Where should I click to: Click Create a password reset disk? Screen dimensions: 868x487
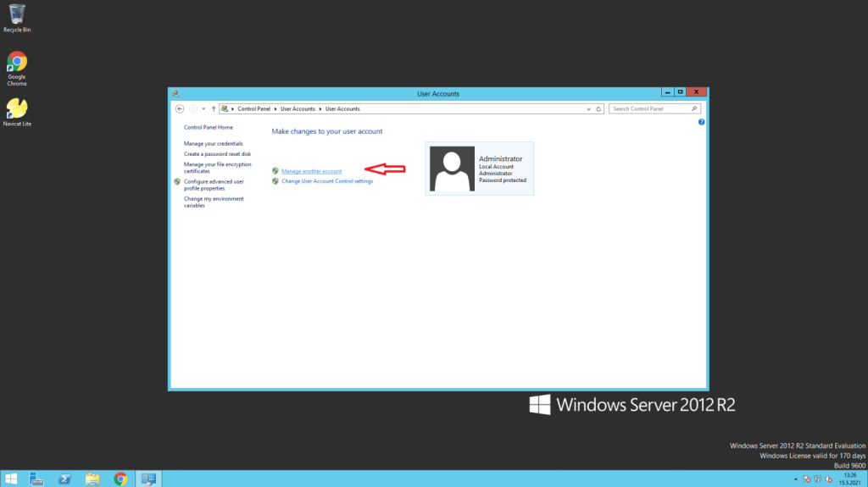click(x=217, y=154)
